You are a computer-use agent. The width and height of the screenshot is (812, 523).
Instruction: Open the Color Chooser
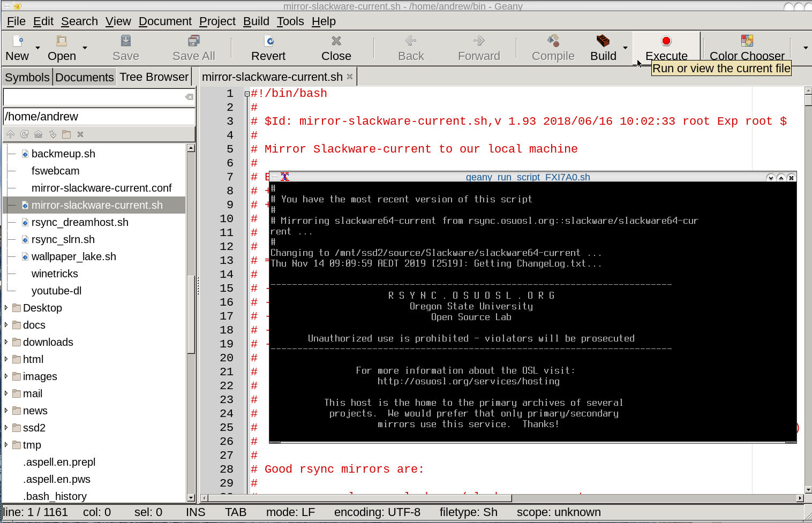pos(747,48)
